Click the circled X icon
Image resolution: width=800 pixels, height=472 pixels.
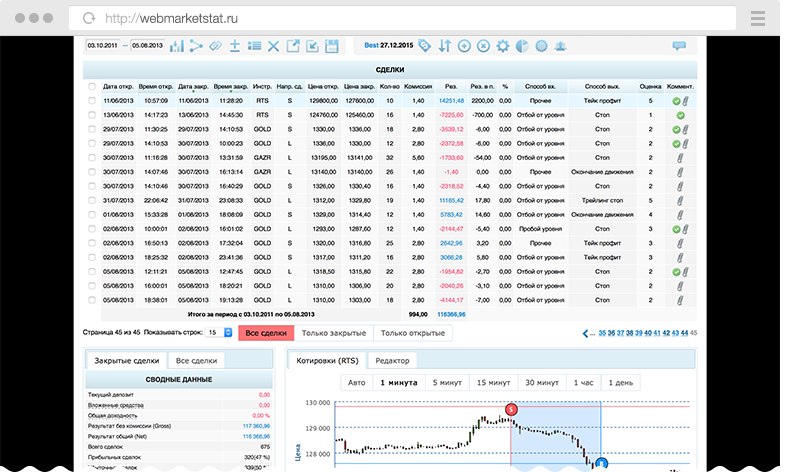click(x=483, y=46)
